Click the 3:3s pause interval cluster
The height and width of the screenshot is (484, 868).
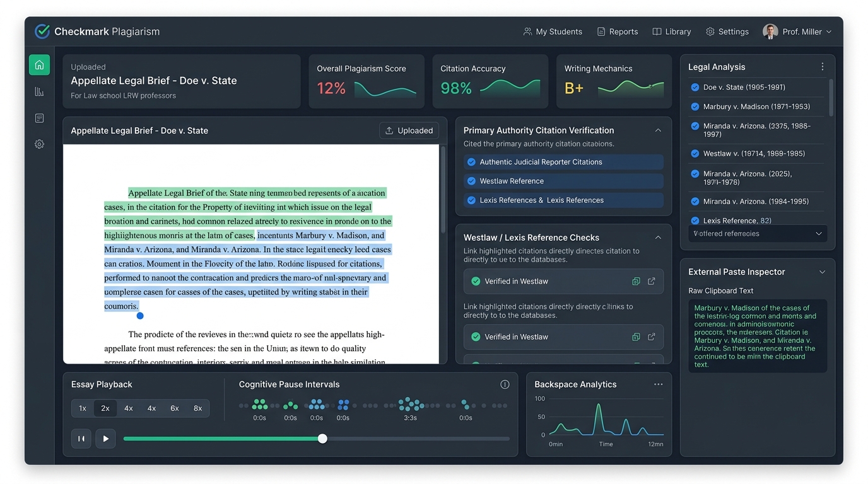click(411, 404)
